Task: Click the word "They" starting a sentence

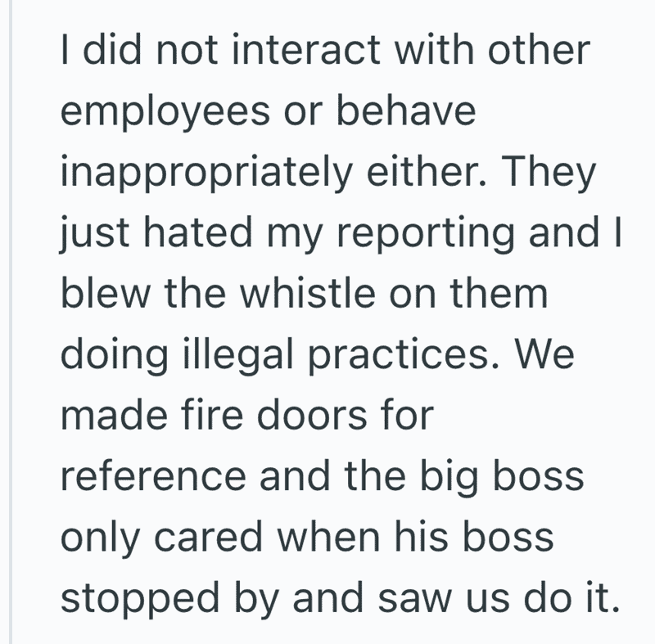Action: click(x=548, y=174)
